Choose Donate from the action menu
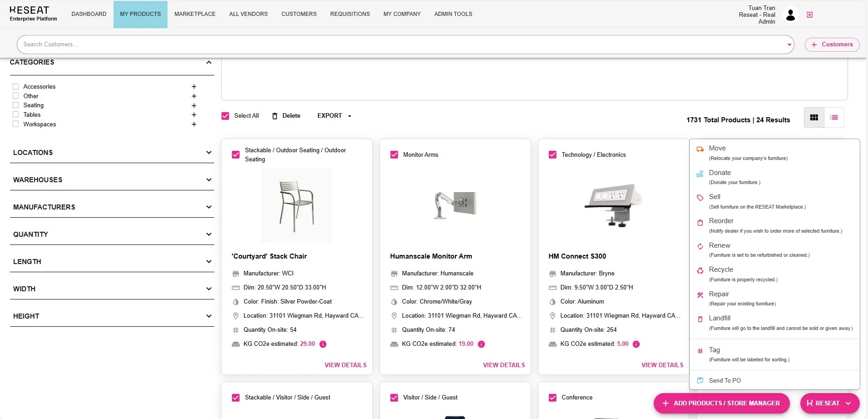868x419 pixels. click(x=720, y=173)
